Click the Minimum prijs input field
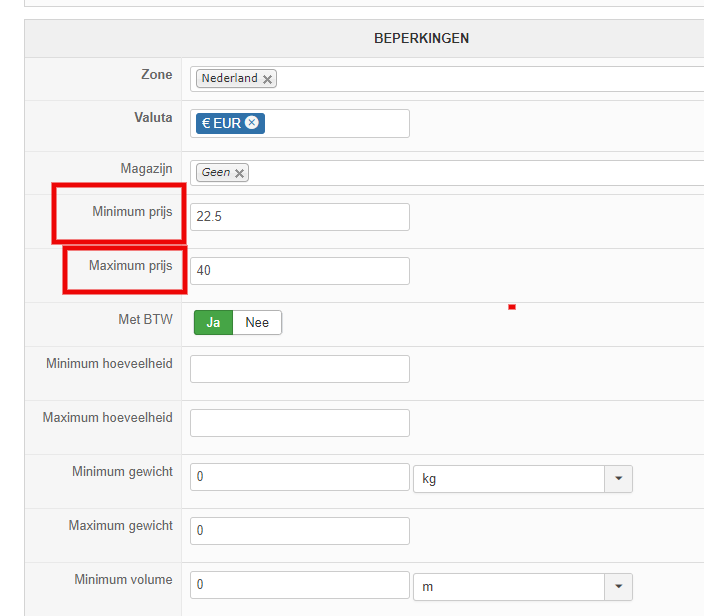 point(300,217)
